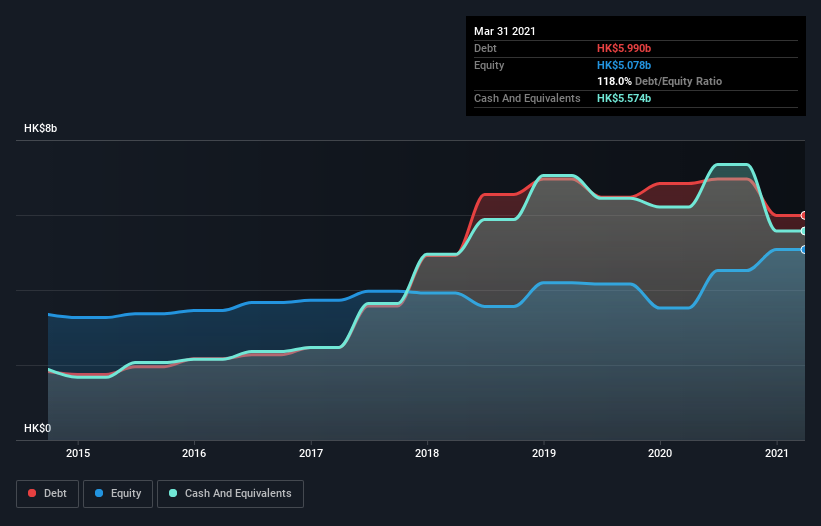
Task: Click the 118.0% Debt/Equity Ratio text
Action: pos(660,82)
